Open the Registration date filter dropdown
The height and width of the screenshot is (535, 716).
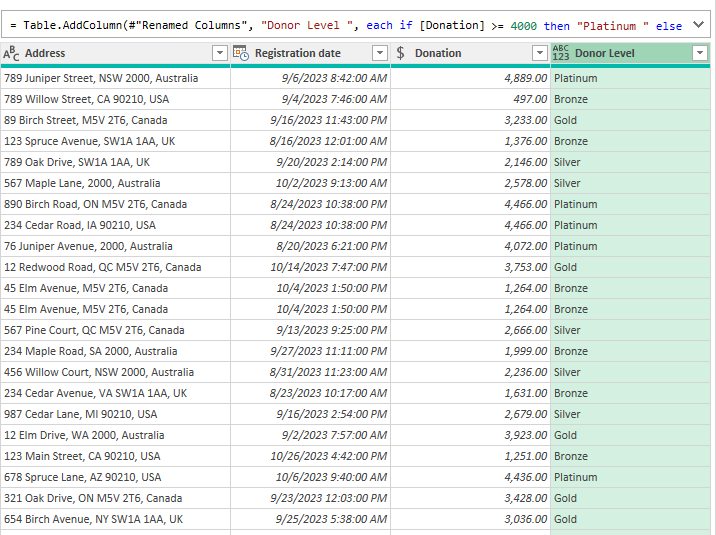coord(380,53)
